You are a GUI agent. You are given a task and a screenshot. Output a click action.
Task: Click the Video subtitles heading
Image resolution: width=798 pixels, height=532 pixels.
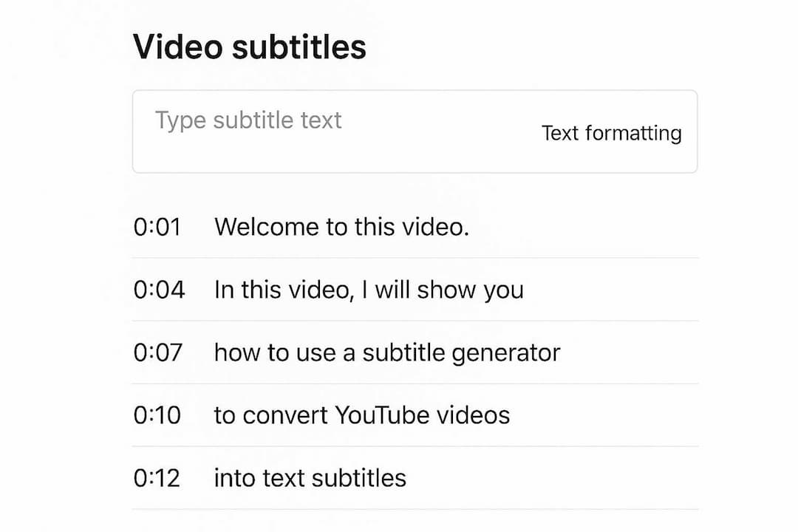point(249,47)
